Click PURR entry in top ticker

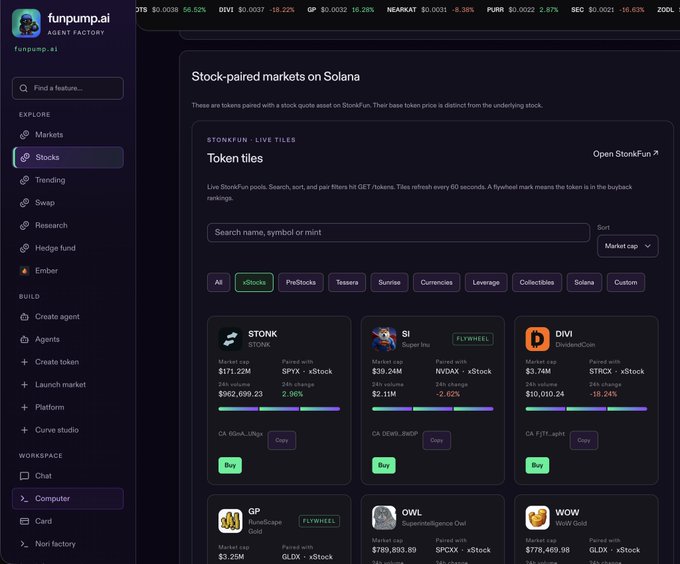tap(522, 10)
